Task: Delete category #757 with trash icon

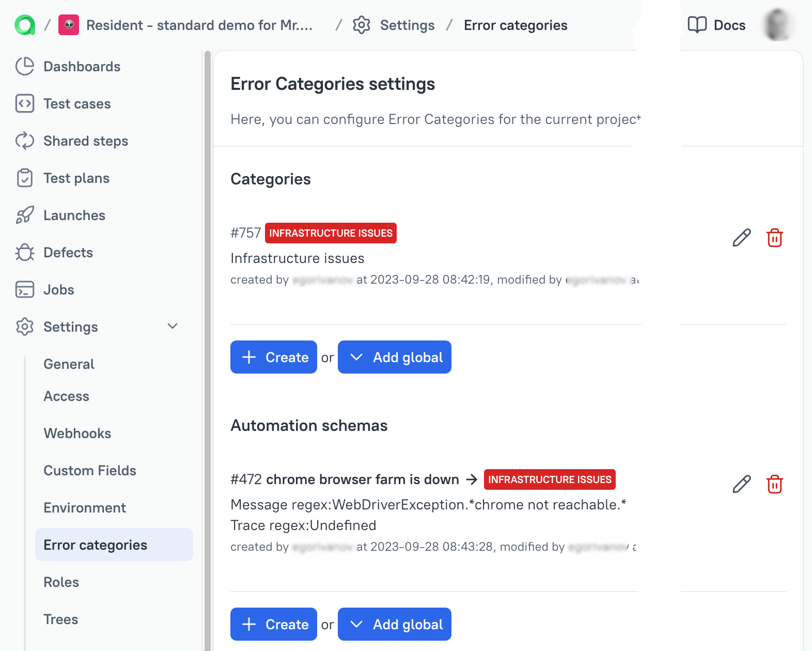Action: tap(774, 238)
